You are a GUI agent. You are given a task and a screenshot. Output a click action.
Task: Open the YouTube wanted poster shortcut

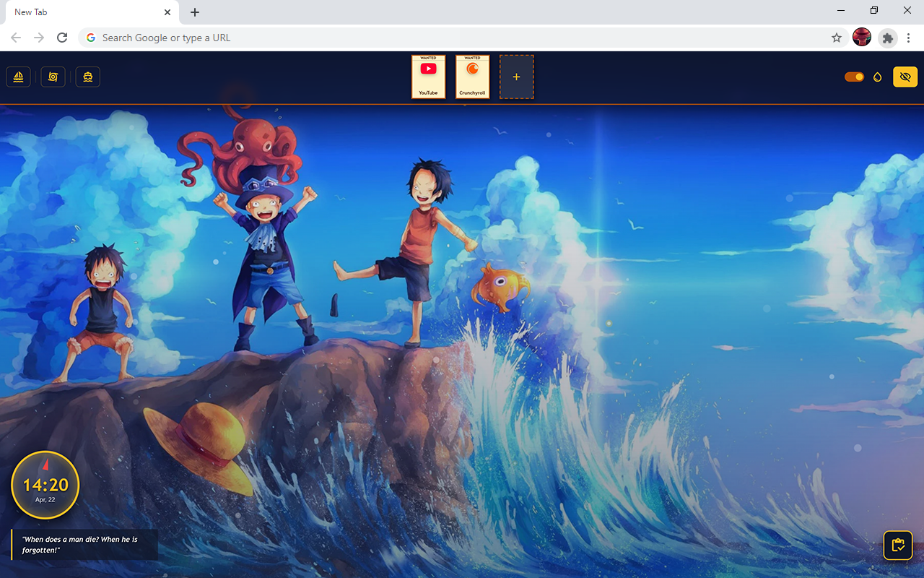point(428,77)
